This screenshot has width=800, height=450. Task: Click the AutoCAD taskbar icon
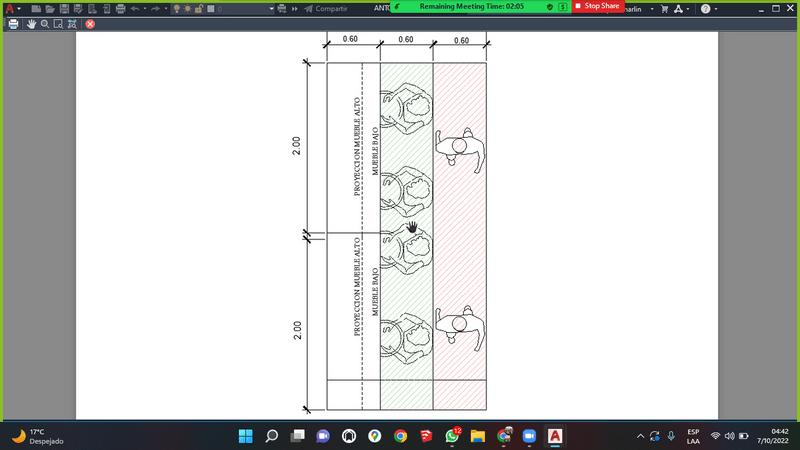point(555,436)
